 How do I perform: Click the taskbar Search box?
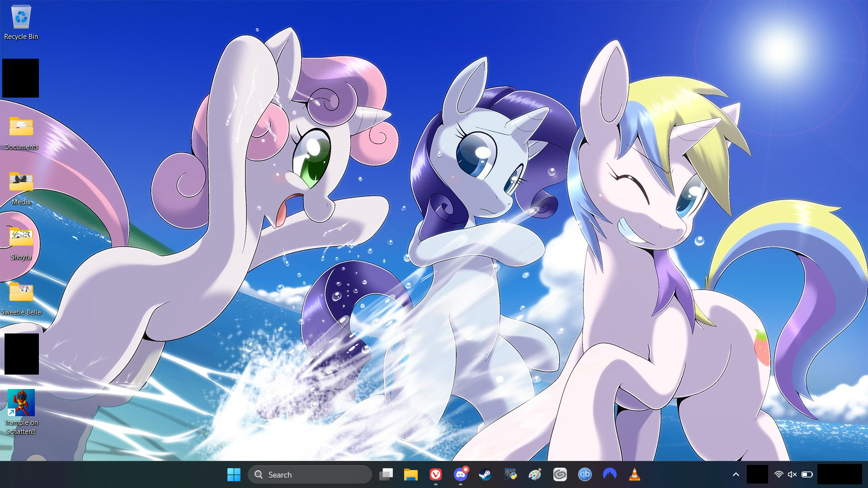310,474
